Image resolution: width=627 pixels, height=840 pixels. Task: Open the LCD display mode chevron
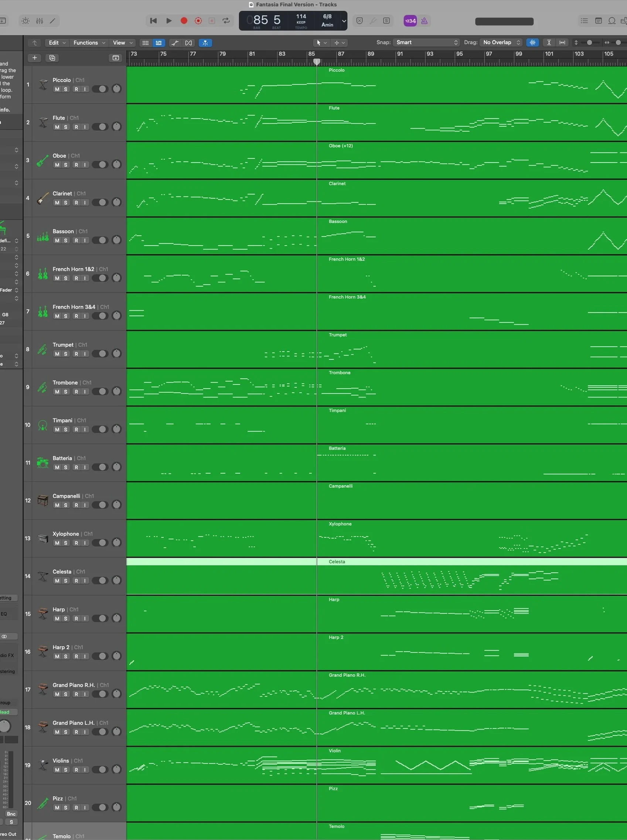click(x=344, y=21)
